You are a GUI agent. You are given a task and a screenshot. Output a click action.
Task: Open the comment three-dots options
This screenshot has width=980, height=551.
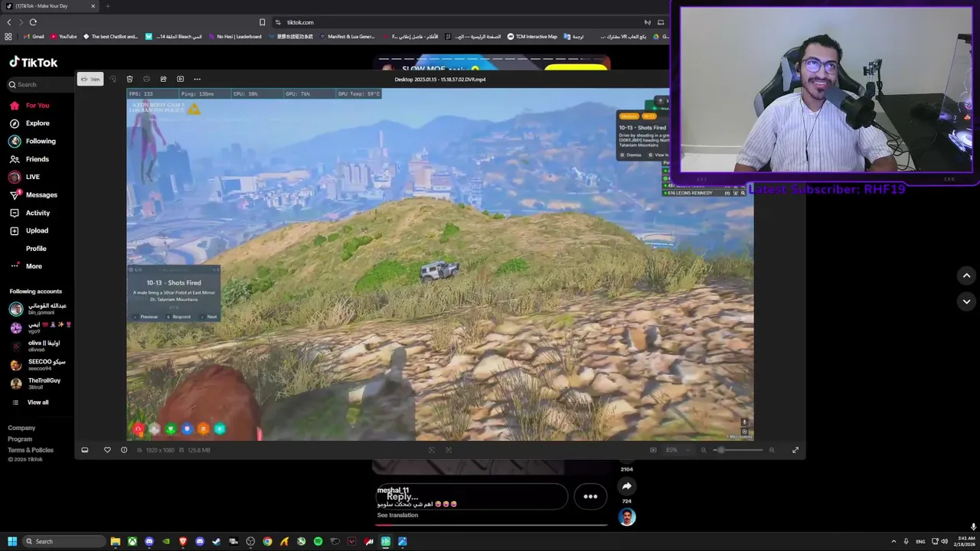(590, 497)
